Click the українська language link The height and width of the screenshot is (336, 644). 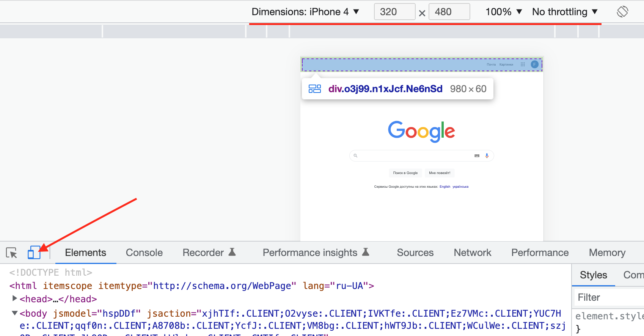click(460, 187)
